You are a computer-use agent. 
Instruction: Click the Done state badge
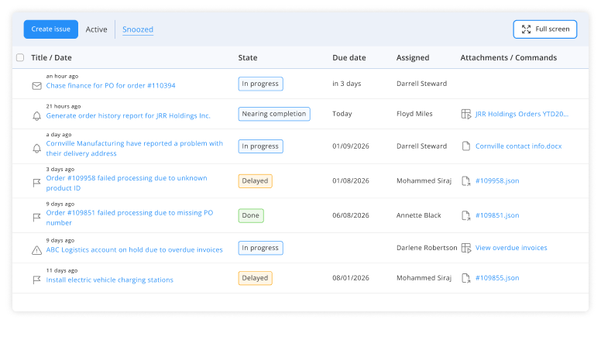pos(251,215)
